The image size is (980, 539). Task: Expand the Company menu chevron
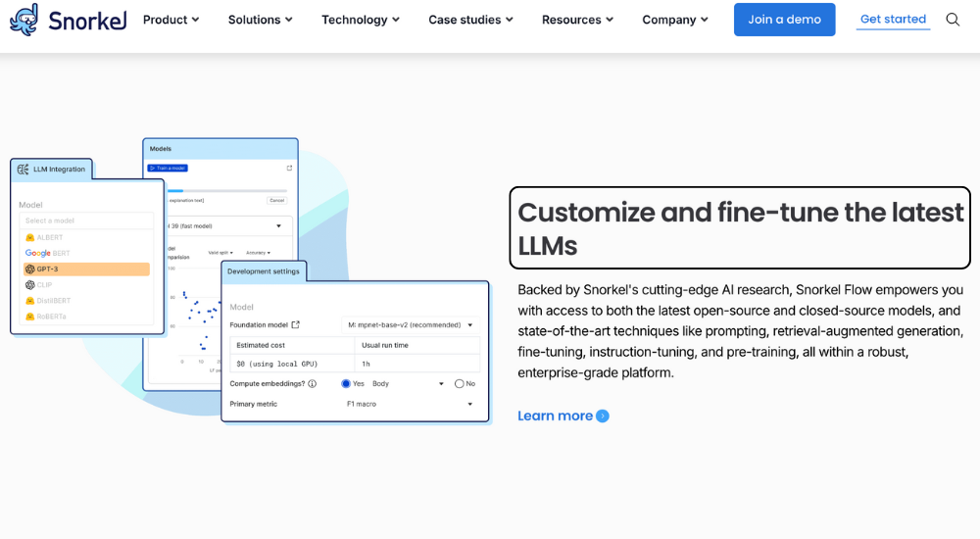(705, 20)
